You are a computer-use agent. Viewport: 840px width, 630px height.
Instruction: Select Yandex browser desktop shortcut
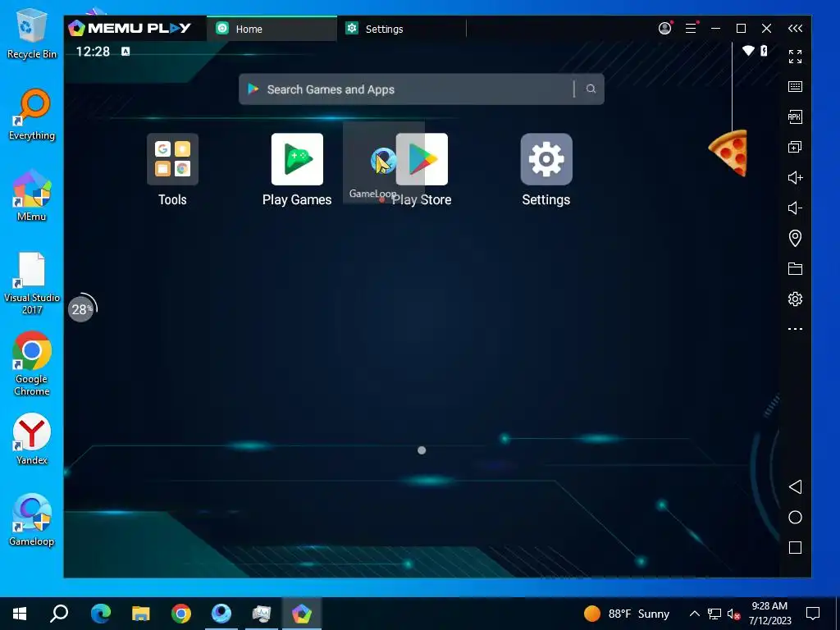coord(32,439)
